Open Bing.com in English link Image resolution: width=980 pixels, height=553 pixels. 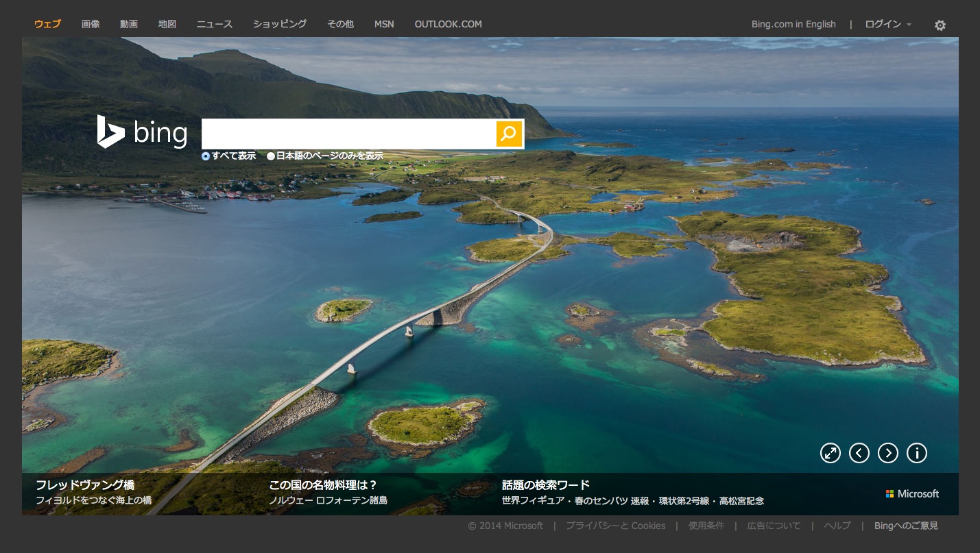[793, 24]
